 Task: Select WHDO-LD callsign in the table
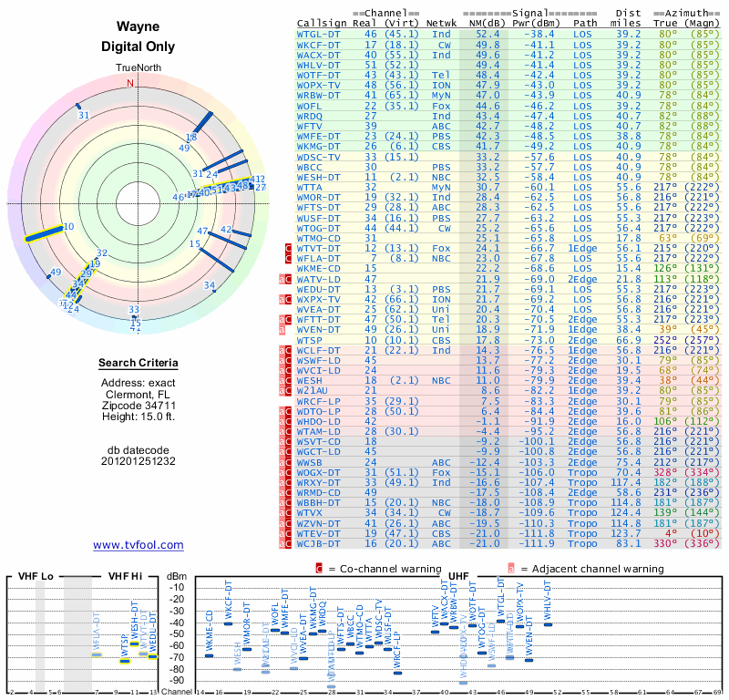(x=318, y=421)
